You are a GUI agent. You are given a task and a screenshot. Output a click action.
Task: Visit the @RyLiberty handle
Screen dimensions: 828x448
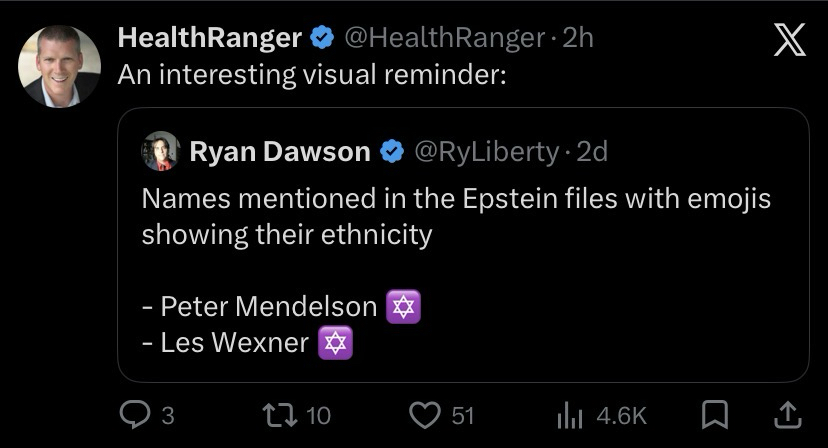tap(485, 151)
